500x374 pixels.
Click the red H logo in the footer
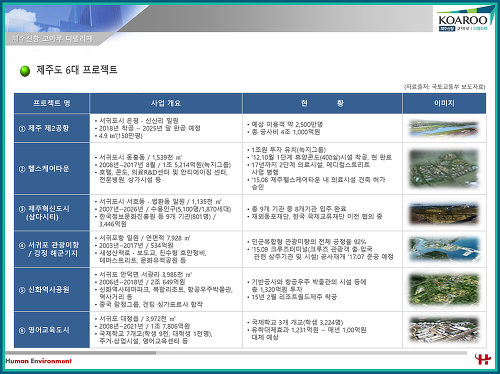(483, 359)
